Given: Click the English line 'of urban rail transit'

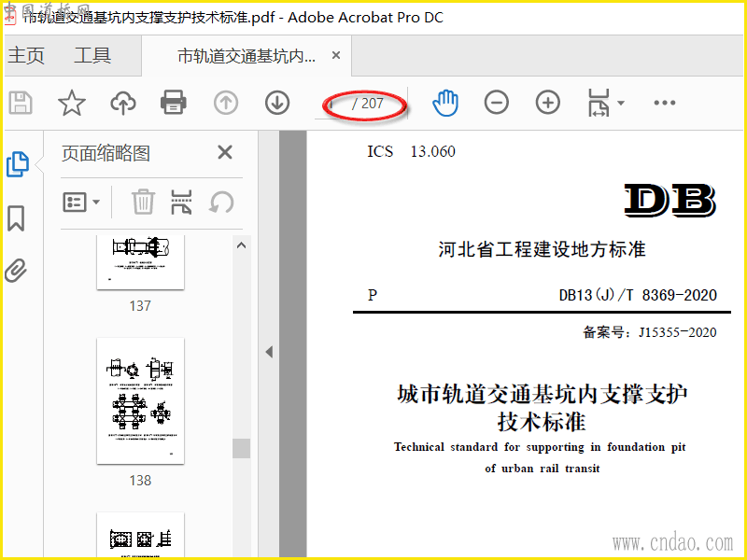Looking at the screenshot, I should [543, 469].
